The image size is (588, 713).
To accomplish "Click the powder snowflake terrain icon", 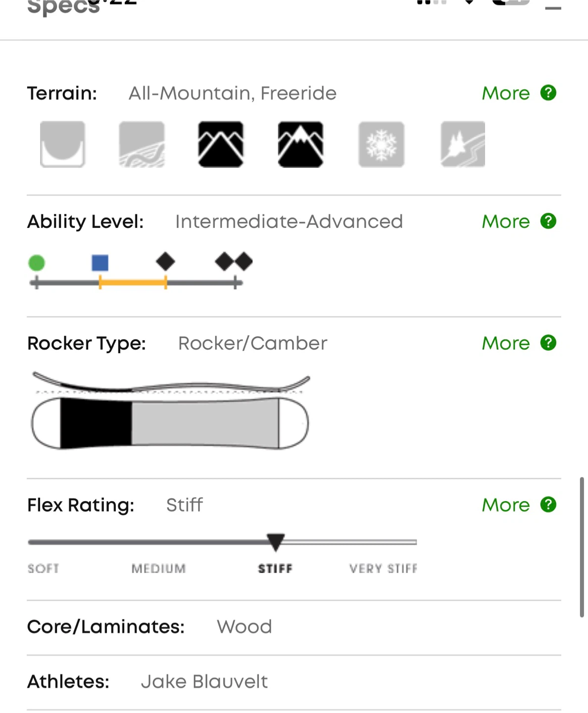I will pos(381,144).
